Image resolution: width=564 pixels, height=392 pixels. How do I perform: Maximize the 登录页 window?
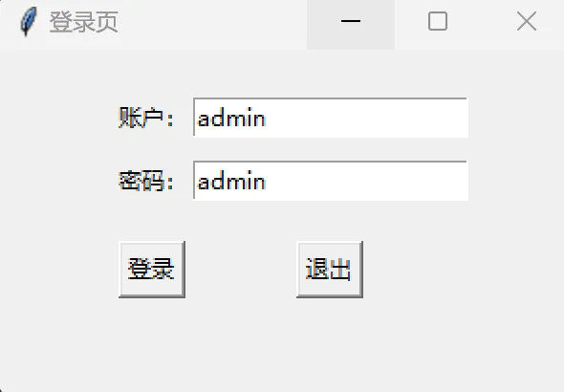click(x=438, y=22)
